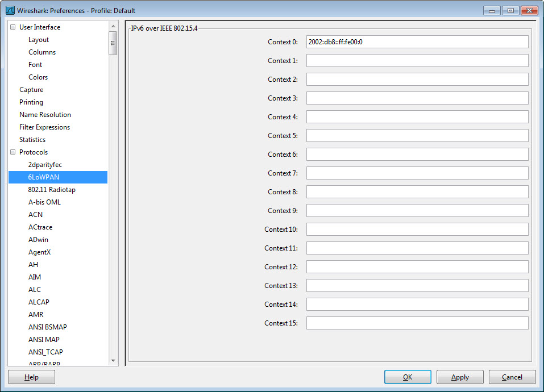
Task: Select the ANSI MAP protocol
Action: coord(44,339)
